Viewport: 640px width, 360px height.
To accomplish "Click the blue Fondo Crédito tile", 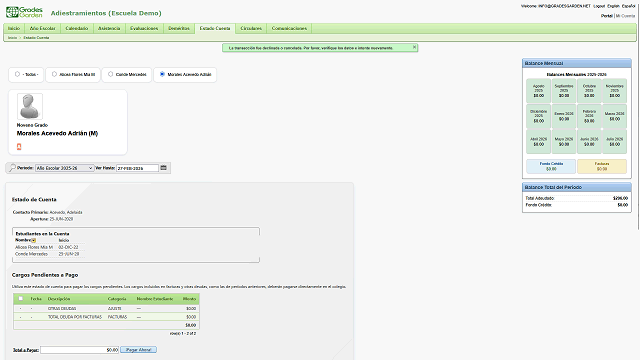I will (x=551, y=166).
